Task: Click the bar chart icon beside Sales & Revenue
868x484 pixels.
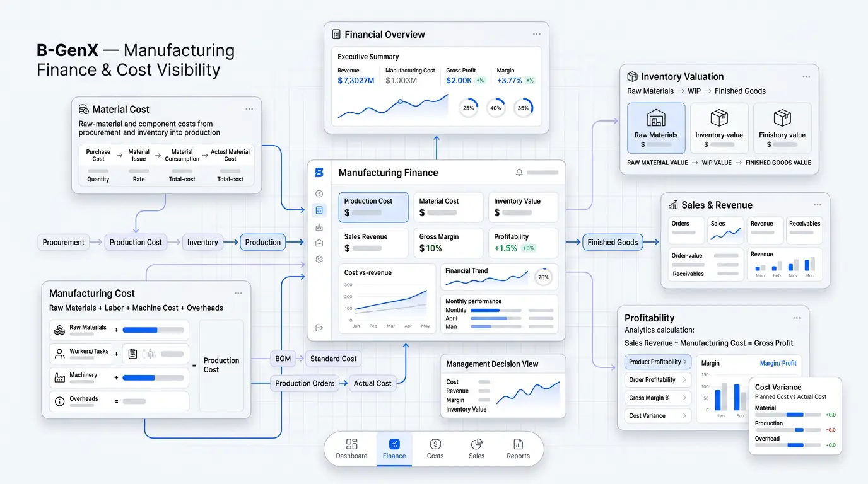Action: click(672, 205)
